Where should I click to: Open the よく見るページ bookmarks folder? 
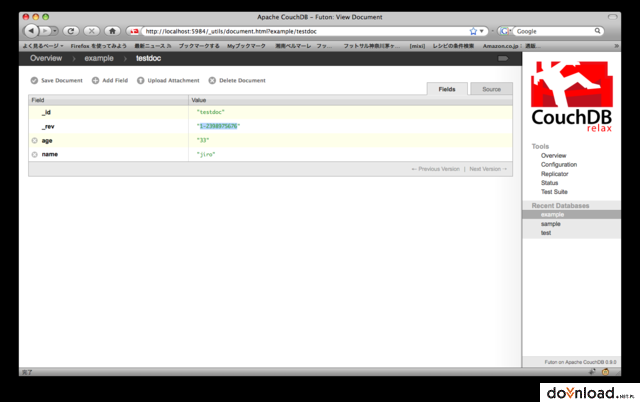[43, 46]
